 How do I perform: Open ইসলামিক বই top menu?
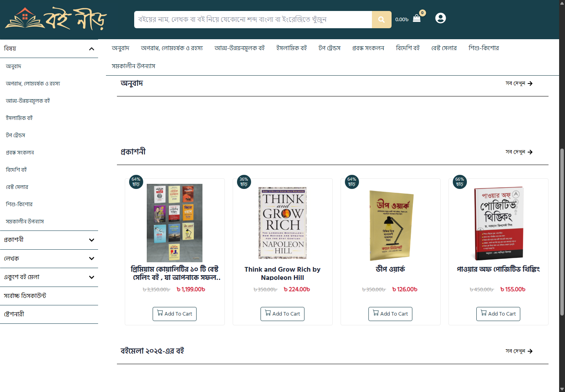(x=292, y=48)
